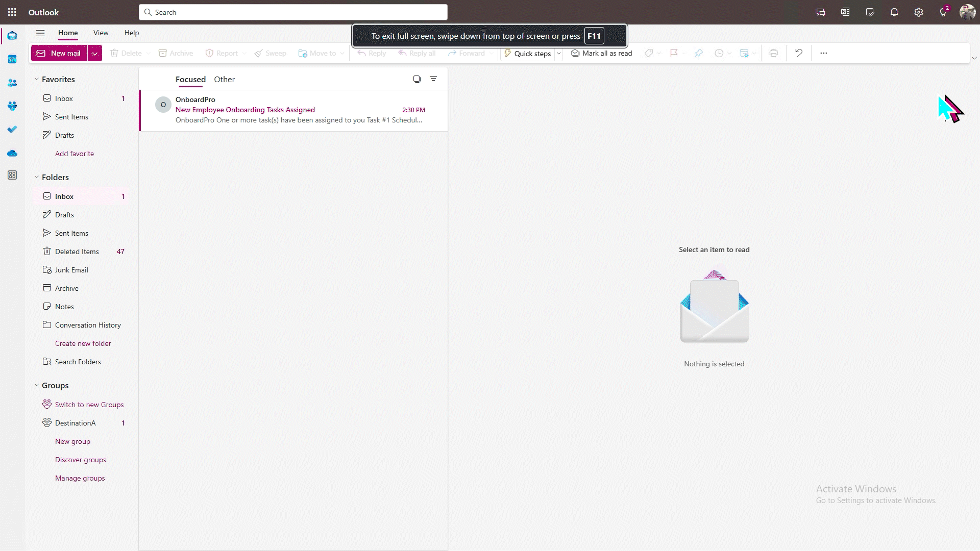Select the O sender avatar on OnboardPro email
The image size is (980, 551).
pyautogui.click(x=163, y=105)
